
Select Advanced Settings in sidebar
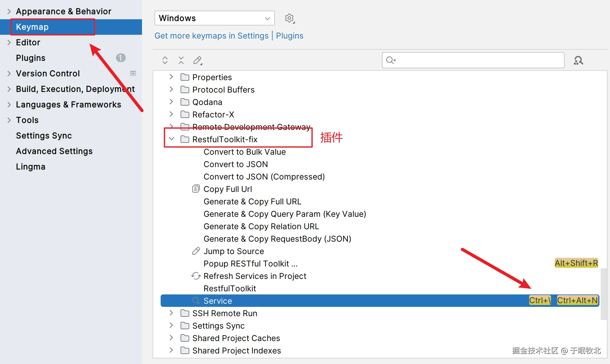(54, 151)
